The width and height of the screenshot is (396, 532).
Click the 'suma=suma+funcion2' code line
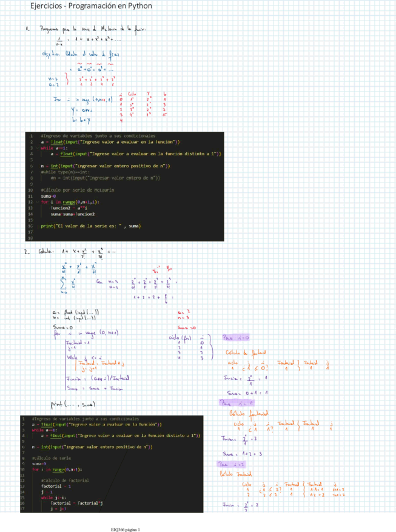[x=73, y=214]
